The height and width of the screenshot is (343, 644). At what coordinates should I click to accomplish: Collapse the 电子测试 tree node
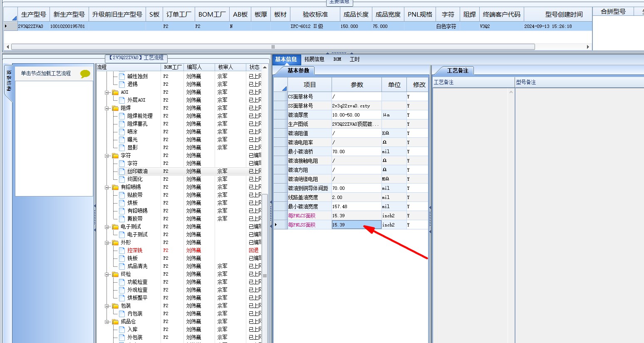tap(107, 227)
